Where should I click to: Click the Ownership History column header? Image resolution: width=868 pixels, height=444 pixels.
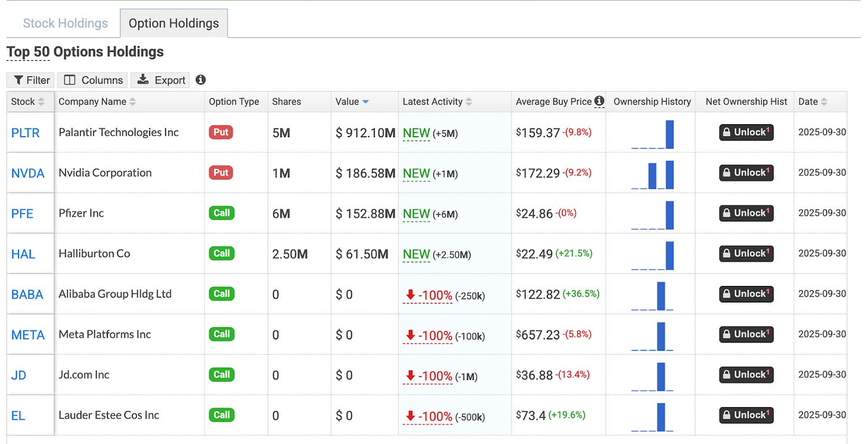652,101
